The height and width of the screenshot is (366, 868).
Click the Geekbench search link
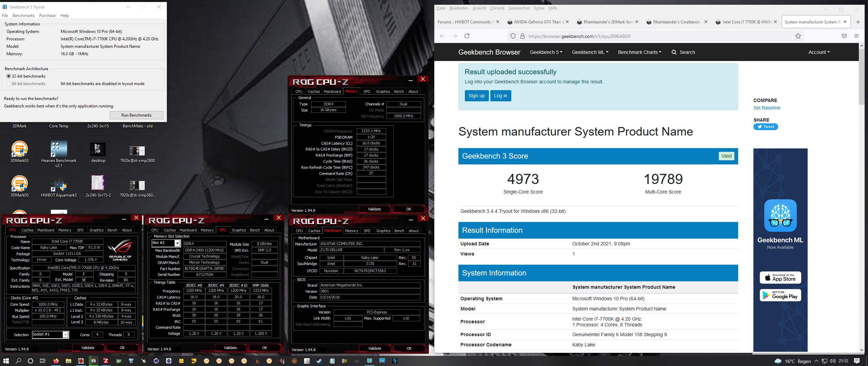point(683,52)
